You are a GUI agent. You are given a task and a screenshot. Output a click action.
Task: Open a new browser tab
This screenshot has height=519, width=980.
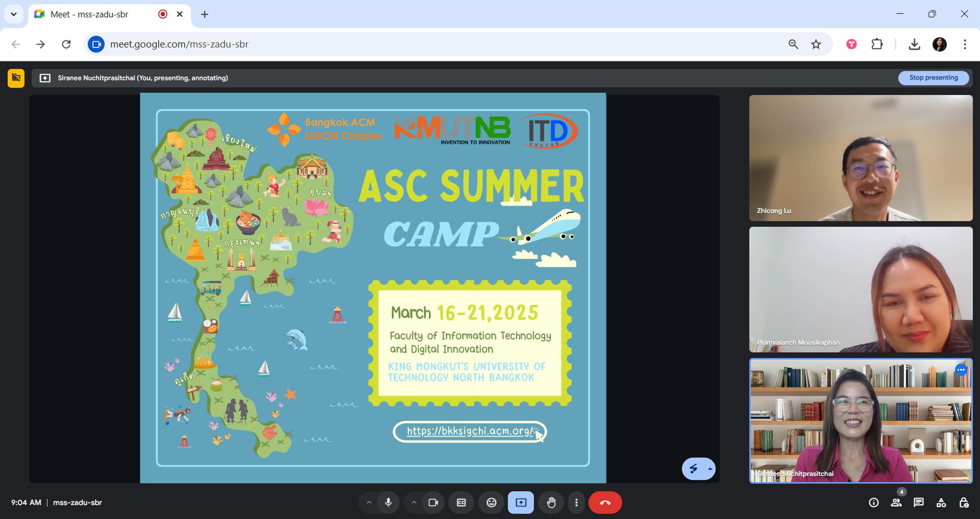[x=204, y=14]
